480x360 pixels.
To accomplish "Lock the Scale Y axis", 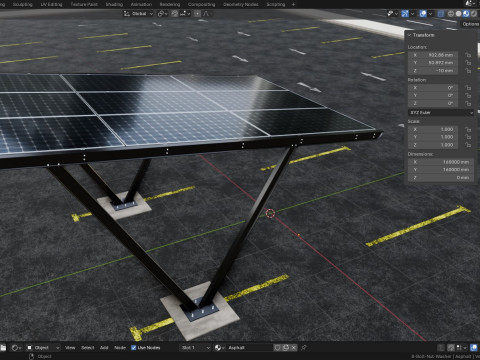I will click(468, 137).
